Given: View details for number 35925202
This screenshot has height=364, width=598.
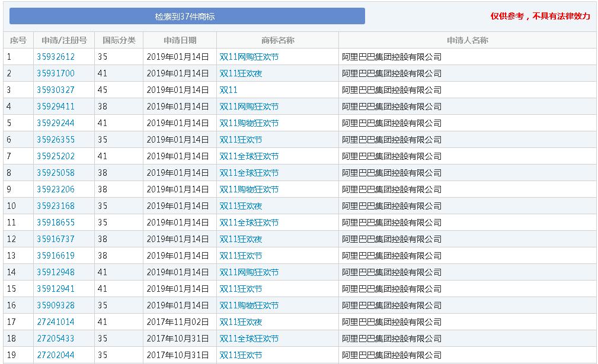Looking at the screenshot, I should pos(56,156).
